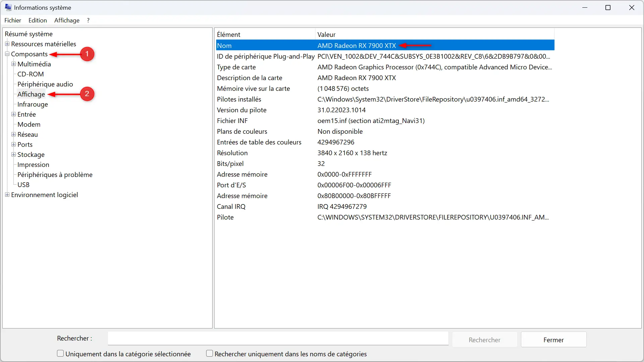Select the Stockage tree label

pyautogui.click(x=31, y=155)
